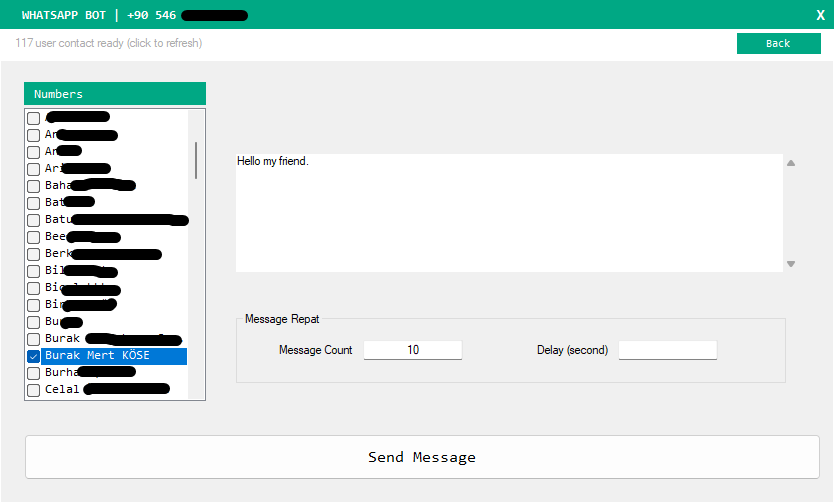Click the Message Count input field
The image size is (834, 502).
(x=413, y=350)
